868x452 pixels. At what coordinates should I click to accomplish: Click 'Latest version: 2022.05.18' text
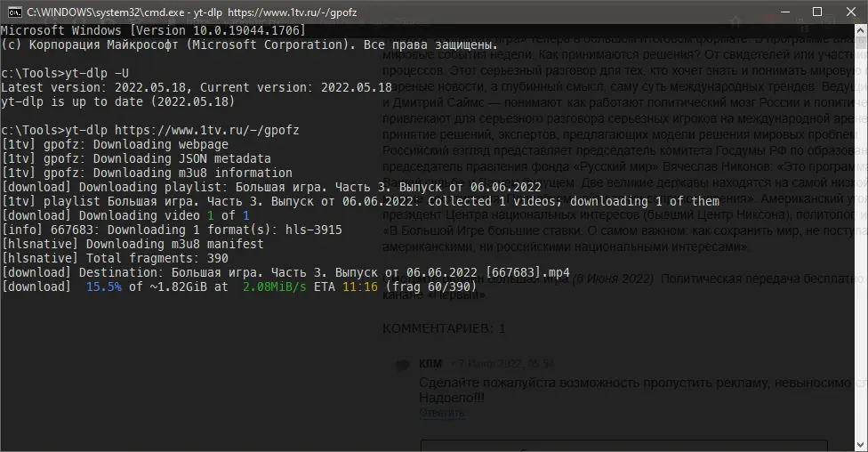coord(94,87)
